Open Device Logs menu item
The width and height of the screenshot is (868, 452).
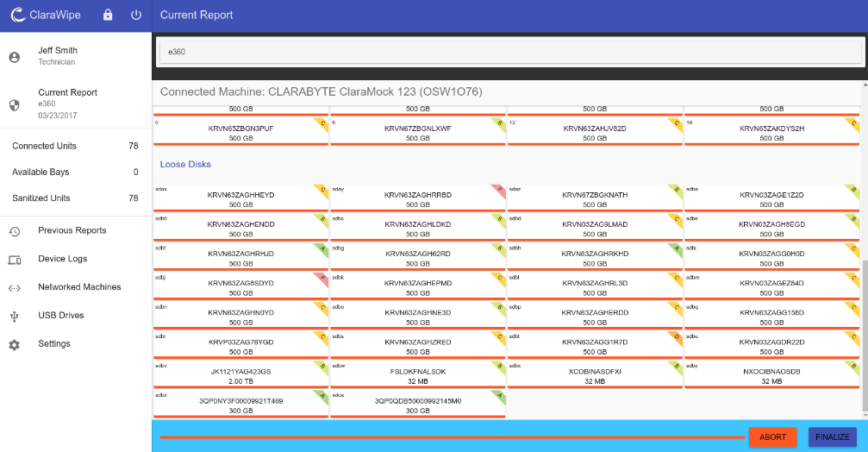coord(76,259)
